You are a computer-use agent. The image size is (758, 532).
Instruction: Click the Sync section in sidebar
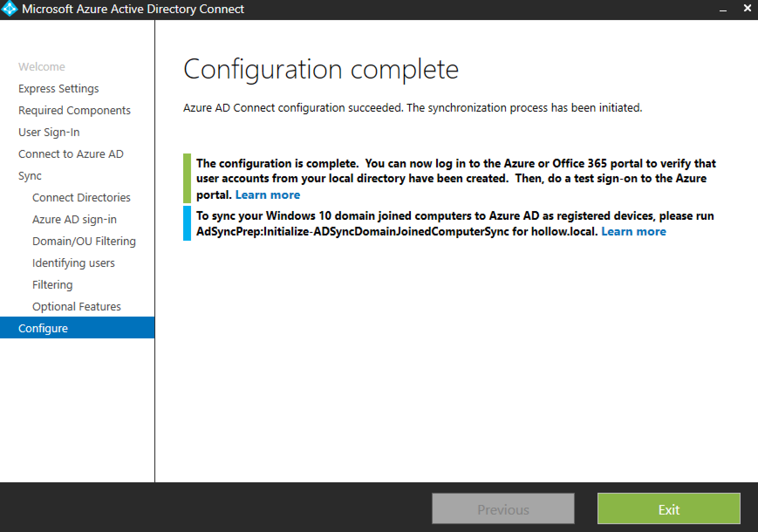pyautogui.click(x=30, y=176)
